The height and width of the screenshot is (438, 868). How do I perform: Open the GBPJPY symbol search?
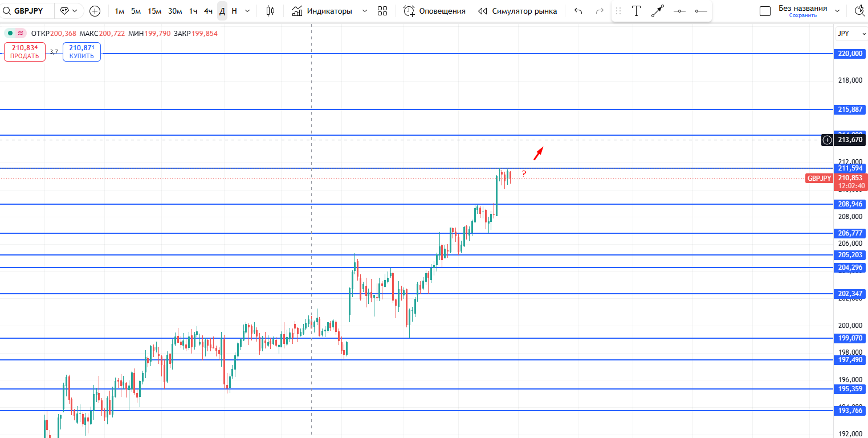28,11
